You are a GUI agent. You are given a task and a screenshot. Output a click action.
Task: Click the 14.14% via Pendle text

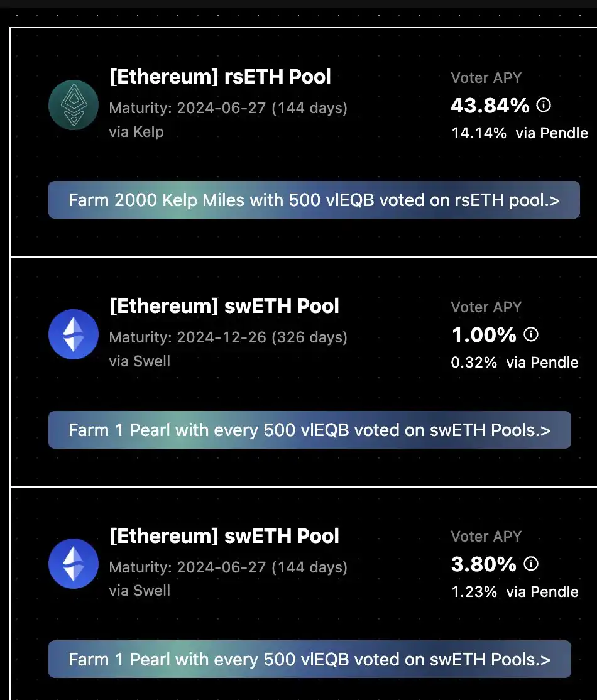click(519, 133)
